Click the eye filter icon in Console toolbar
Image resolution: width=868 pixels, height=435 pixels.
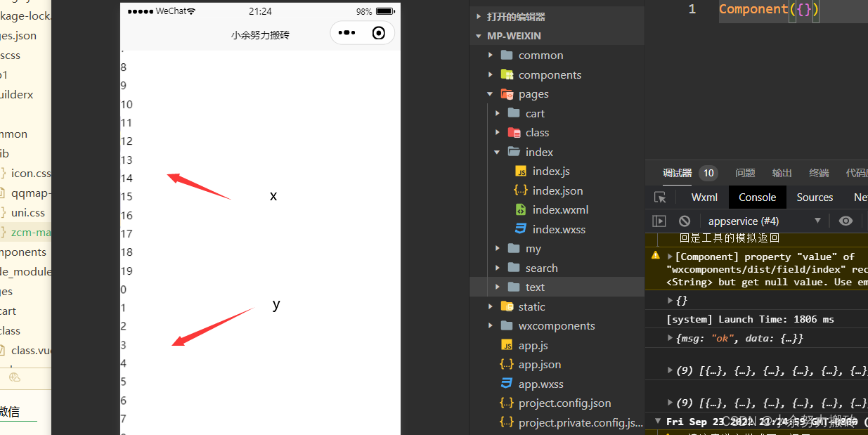(x=846, y=220)
